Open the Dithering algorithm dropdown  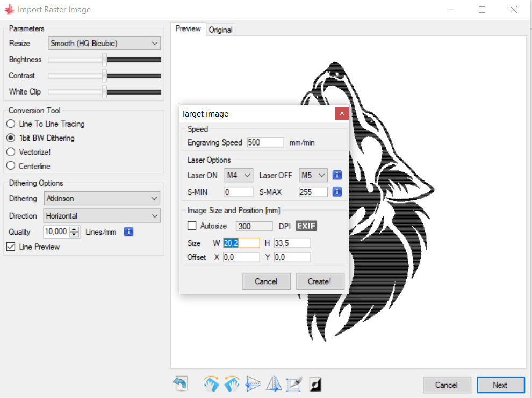(x=102, y=198)
